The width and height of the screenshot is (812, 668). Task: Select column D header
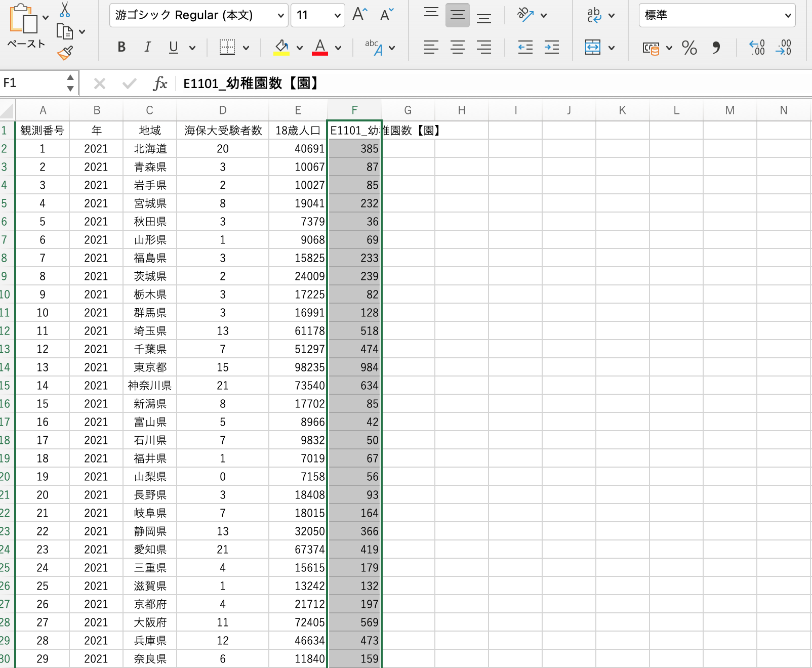[223, 110]
